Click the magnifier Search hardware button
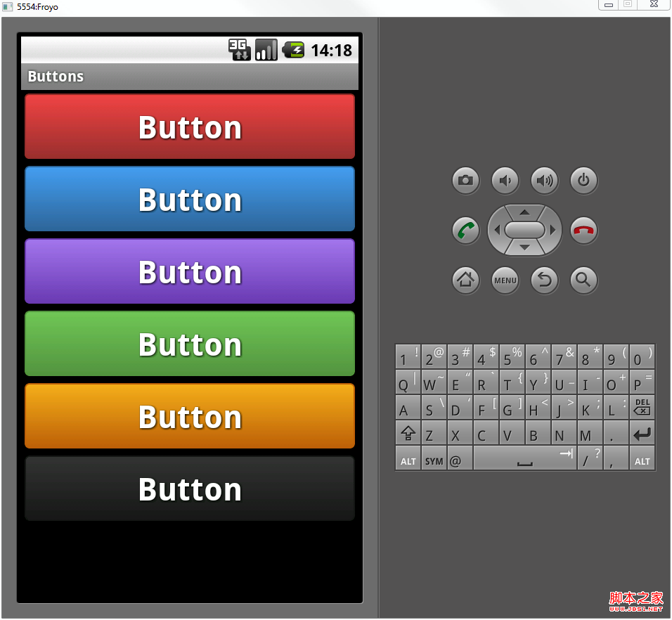This screenshot has height=620, width=672. pos(583,280)
